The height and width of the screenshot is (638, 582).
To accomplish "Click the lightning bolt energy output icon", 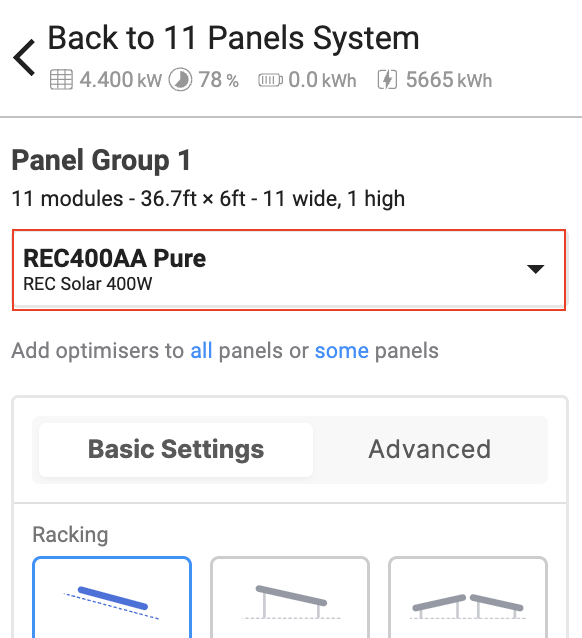I will coord(387,79).
